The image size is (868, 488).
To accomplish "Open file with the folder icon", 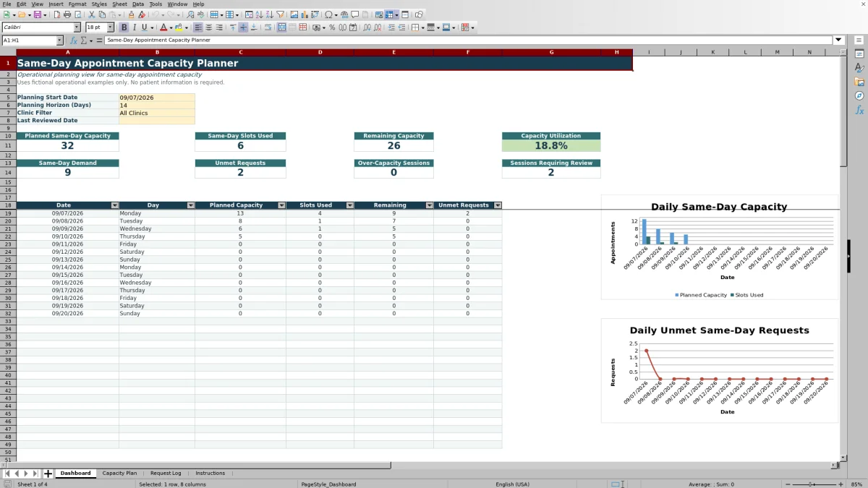I will (22, 14).
